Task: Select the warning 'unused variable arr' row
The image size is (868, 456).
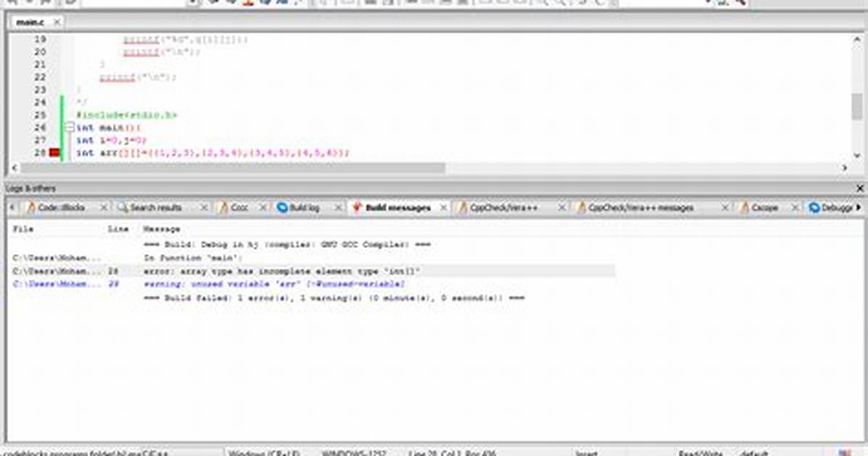Action: click(313, 284)
